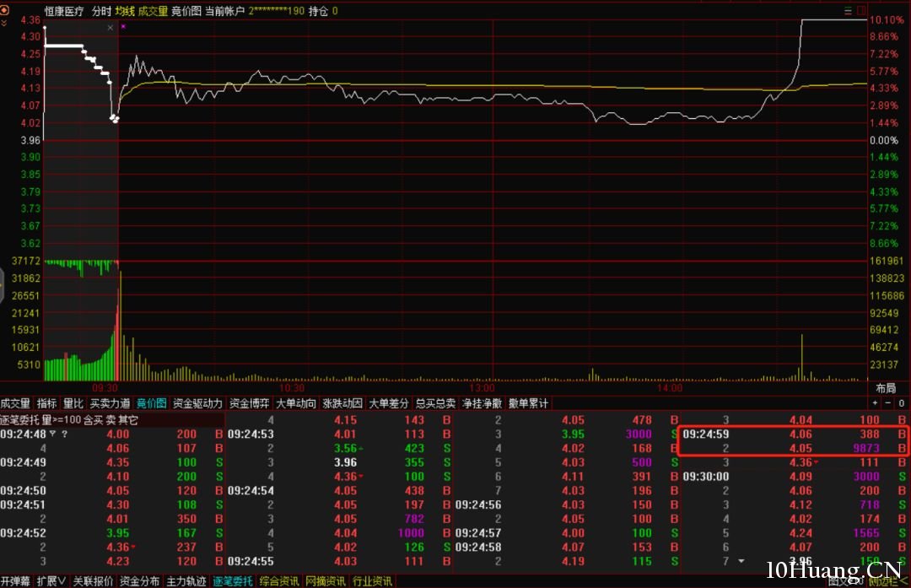Close the pre-market auction shaded panel
The image size is (911, 588).
tap(111, 28)
